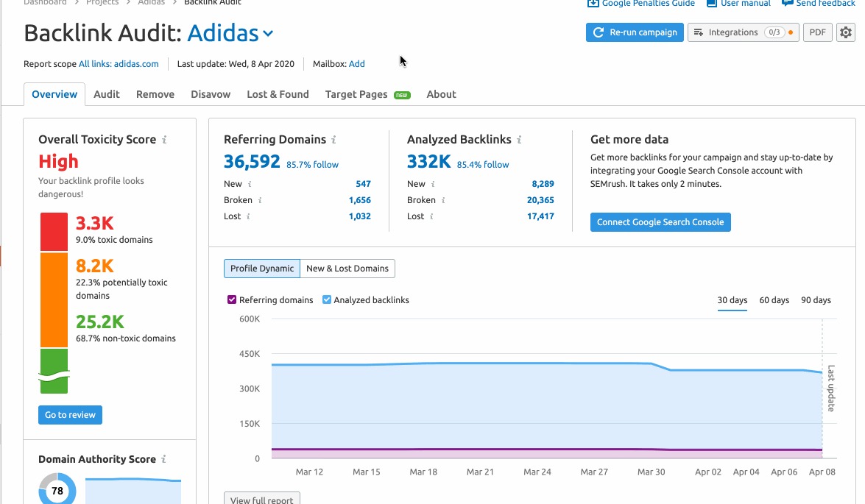The width and height of the screenshot is (865, 504).
Task: Select the 30 days range
Action: tap(732, 300)
